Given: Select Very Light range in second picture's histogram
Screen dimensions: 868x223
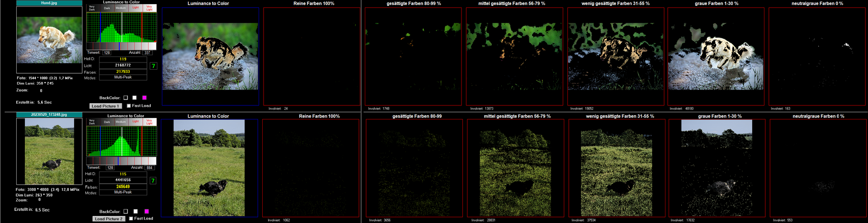Looking at the screenshot, I should pyautogui.click(x=149, y=122).
